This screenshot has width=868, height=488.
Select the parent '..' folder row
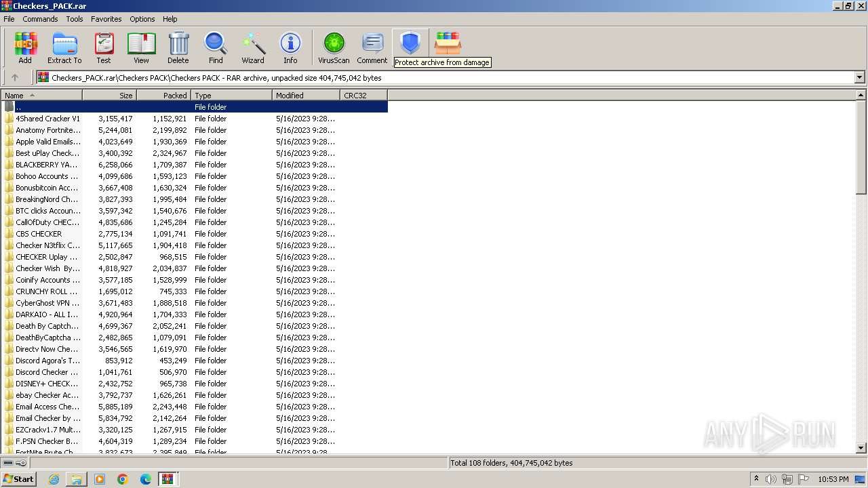click(x=195, y=107)
